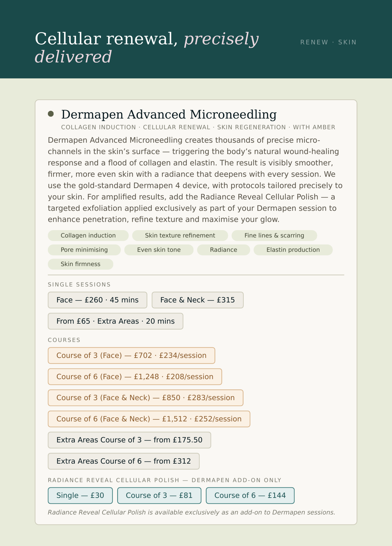This screenshot has height=546, width=392.
Task: Click the Dermapen Advanced Microneedling title
Action: point(169,114)
